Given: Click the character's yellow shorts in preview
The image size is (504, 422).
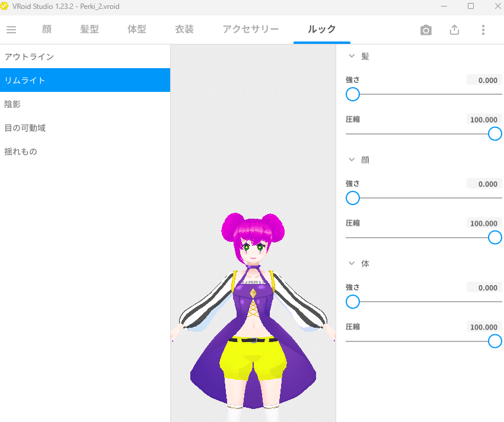Looking at the screenshot, I should (x=253, y=360).
